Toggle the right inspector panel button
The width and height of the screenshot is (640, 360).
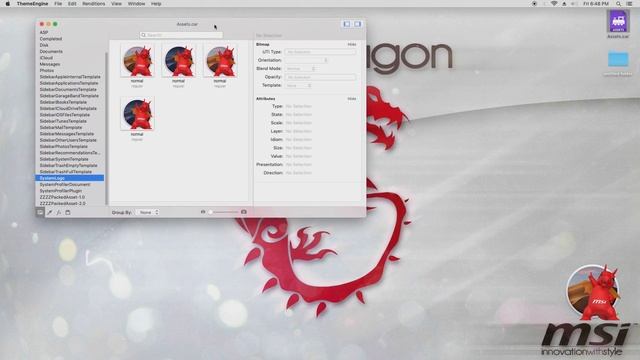click(x=358, y=24)
